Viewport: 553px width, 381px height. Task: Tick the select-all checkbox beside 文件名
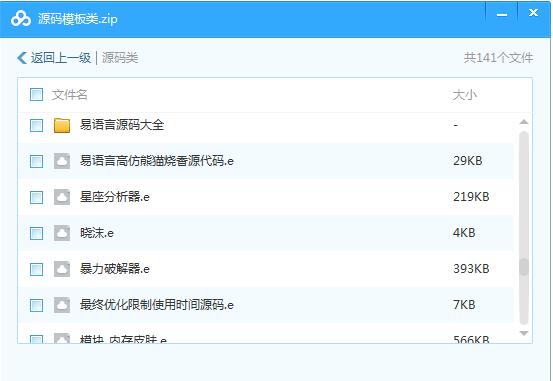(x=36, y=95)
